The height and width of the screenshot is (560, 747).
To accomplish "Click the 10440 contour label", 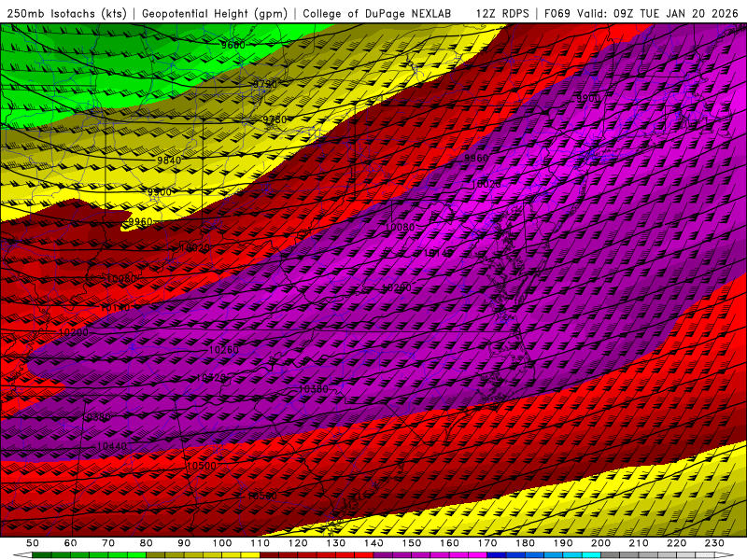I will click(x=112, y=446).
